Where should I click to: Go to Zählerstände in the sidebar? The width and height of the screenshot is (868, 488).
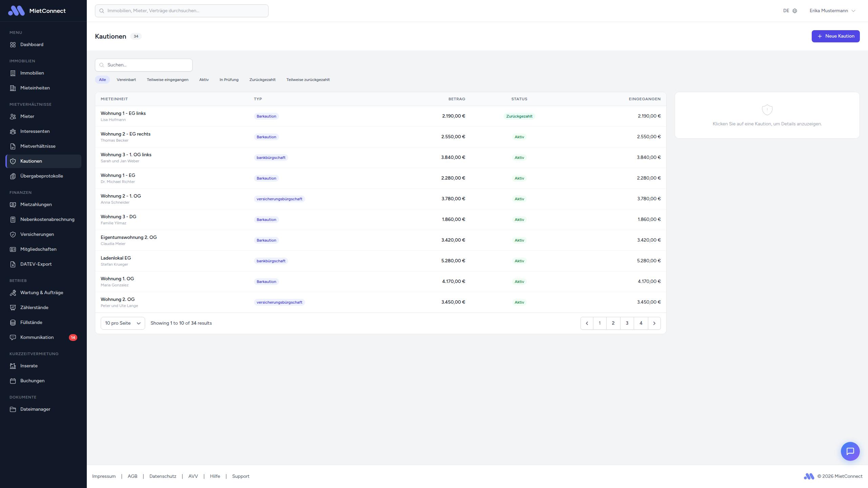click(x=34, y=307)
